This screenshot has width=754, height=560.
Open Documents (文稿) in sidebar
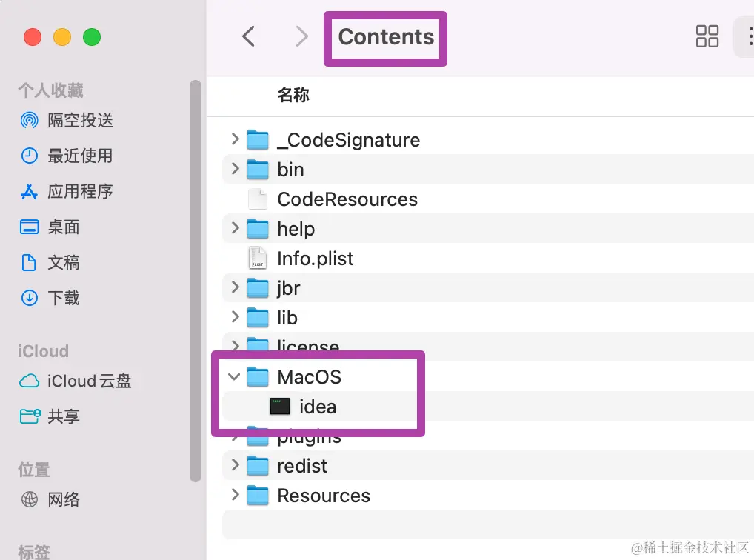pos(50,262)
